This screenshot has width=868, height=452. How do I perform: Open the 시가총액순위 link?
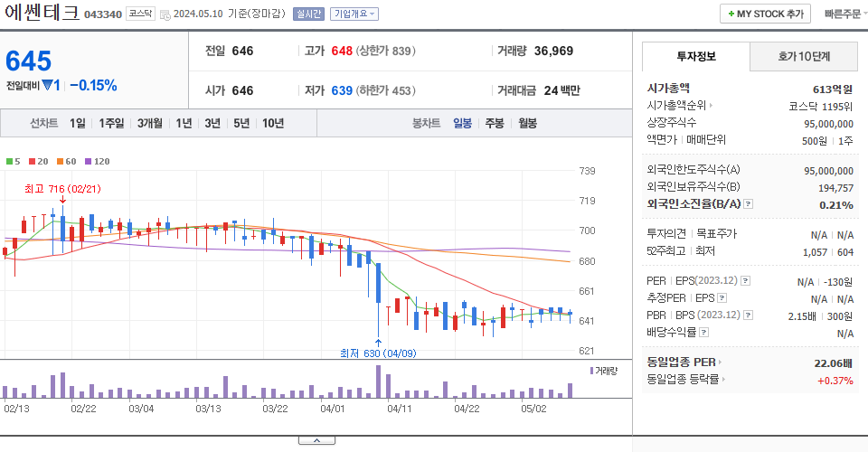(x=679, y=105)
